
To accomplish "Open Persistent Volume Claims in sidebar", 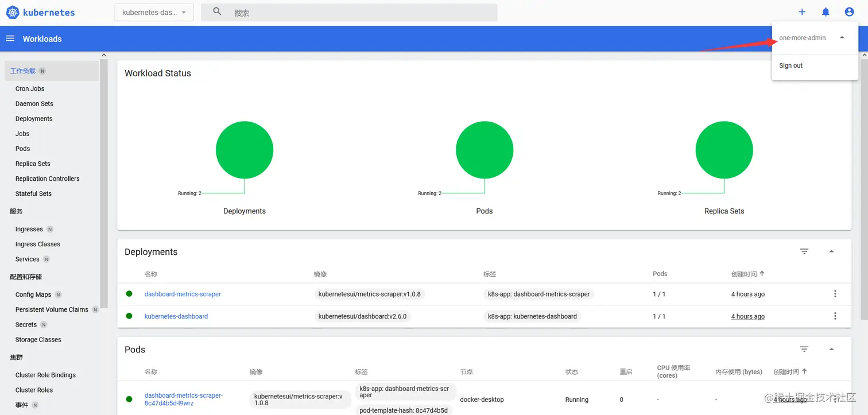I will (52, 309).
